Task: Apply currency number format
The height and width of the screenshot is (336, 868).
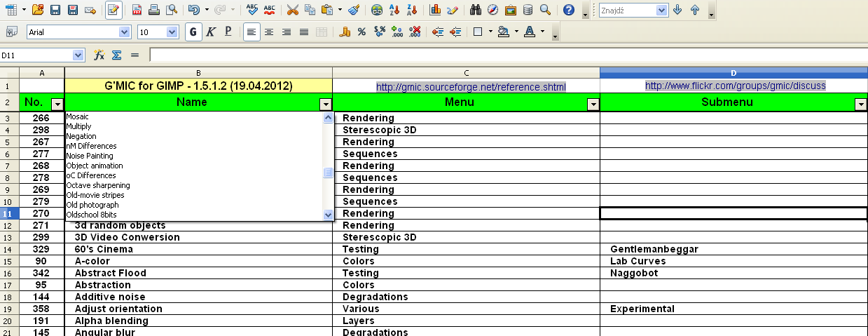Action: (x=344, y=32)
